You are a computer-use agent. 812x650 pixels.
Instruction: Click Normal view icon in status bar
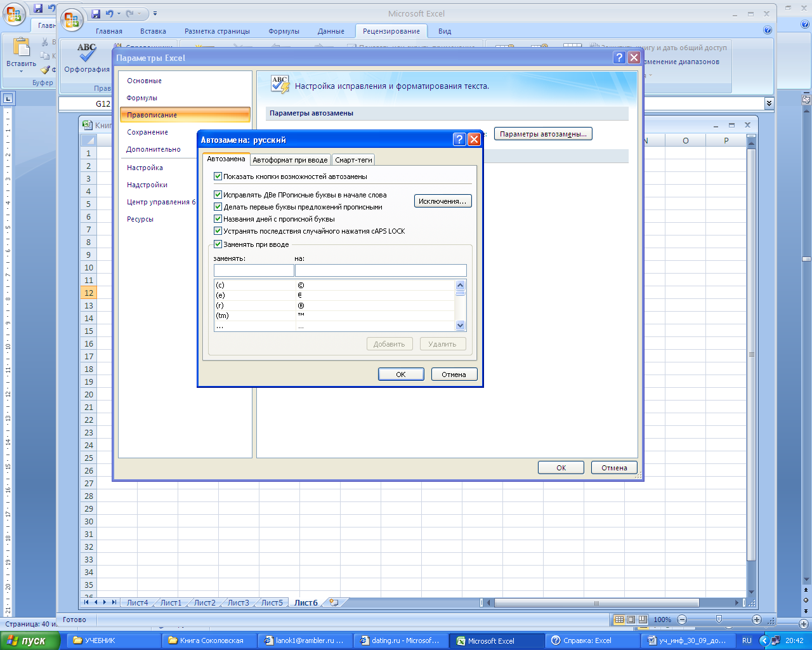click(620, 620)
